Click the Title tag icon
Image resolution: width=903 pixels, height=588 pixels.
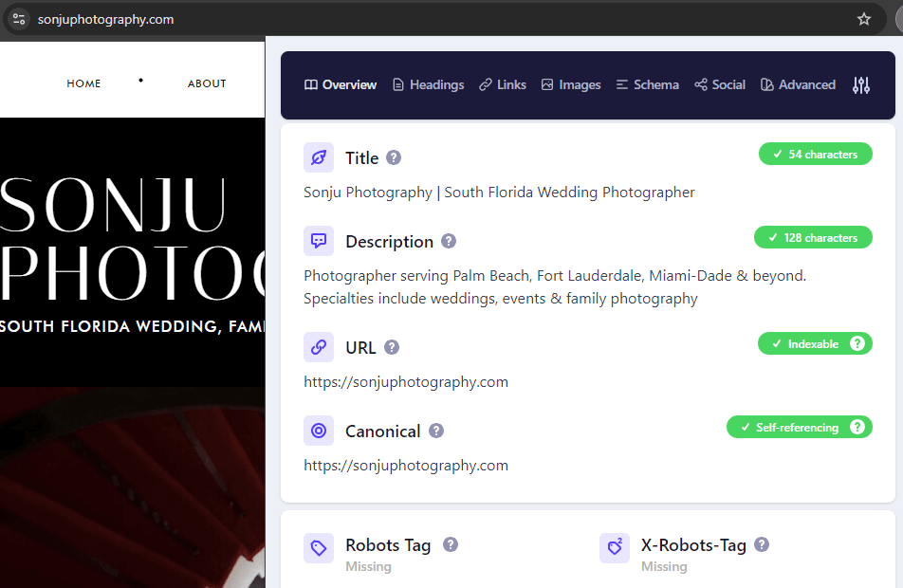point(319,156)
